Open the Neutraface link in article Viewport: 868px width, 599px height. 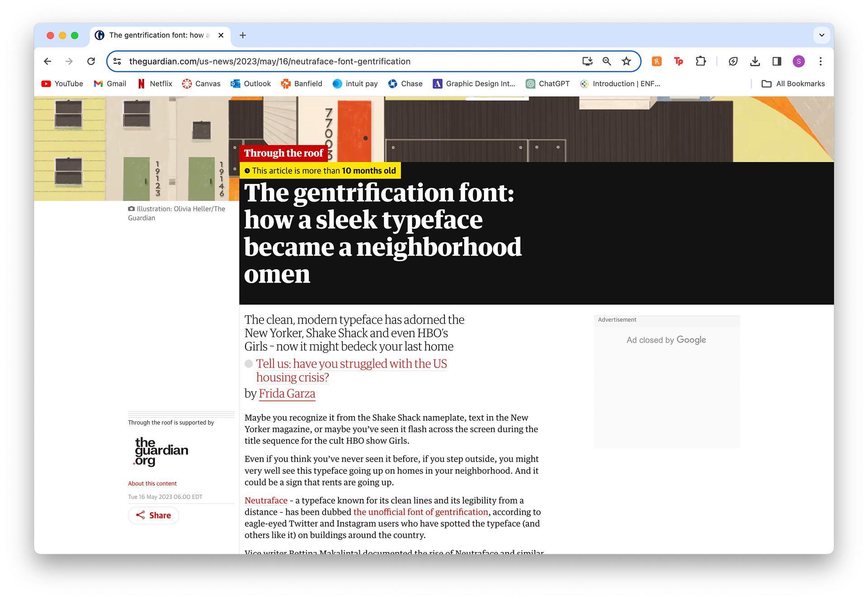pos(266,500)
